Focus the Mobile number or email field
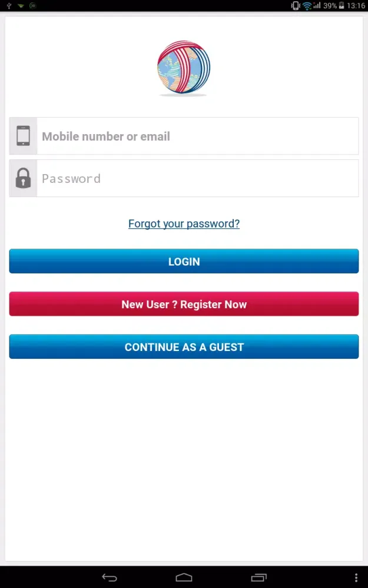The image size is (368, 588). click(x=197, y=136)
